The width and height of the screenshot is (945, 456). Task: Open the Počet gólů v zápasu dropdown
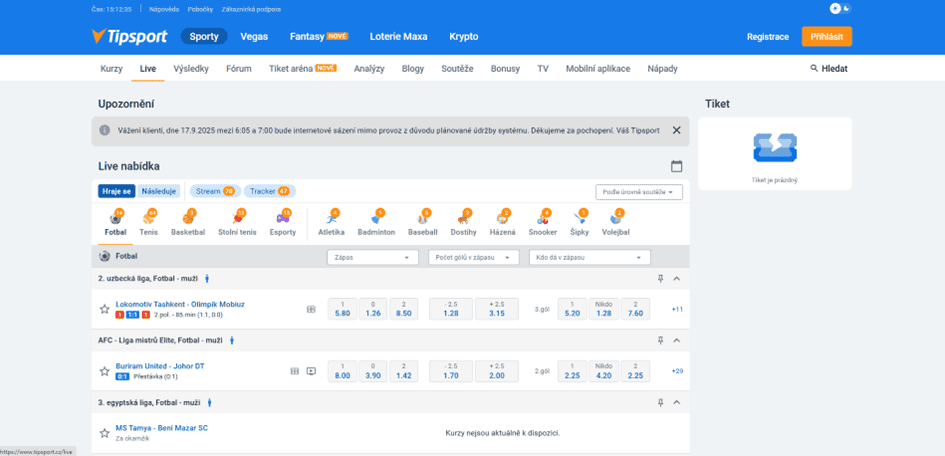474,257
